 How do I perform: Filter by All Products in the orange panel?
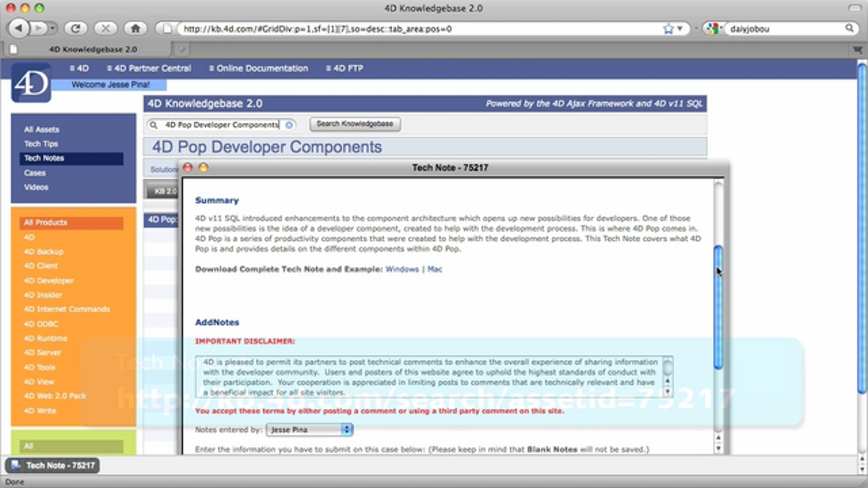[x=72, y=223]
